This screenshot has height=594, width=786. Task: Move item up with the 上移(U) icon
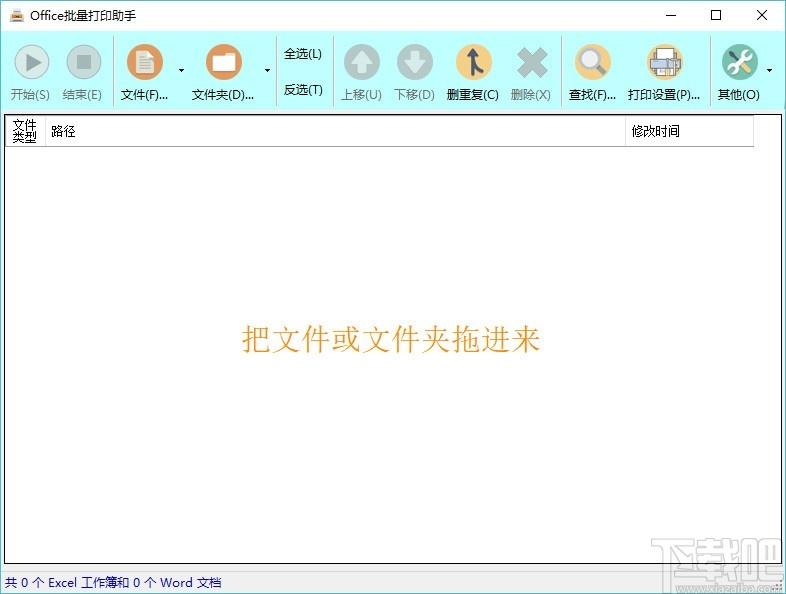[361, 62]
